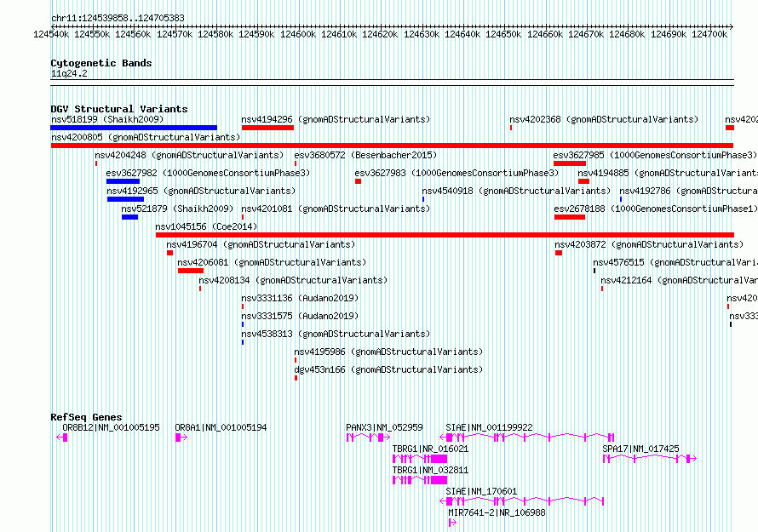Select the nsv4208134 variant label

293,280
